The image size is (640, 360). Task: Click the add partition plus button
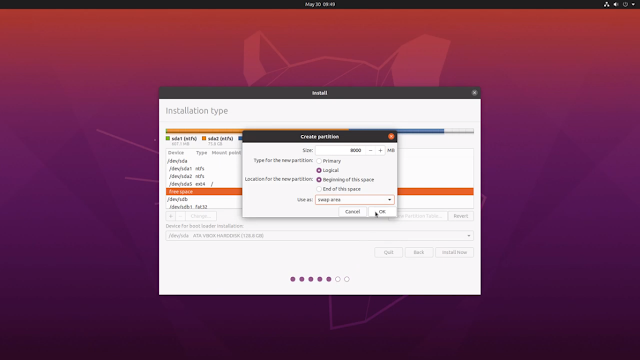tap(171, 216)
